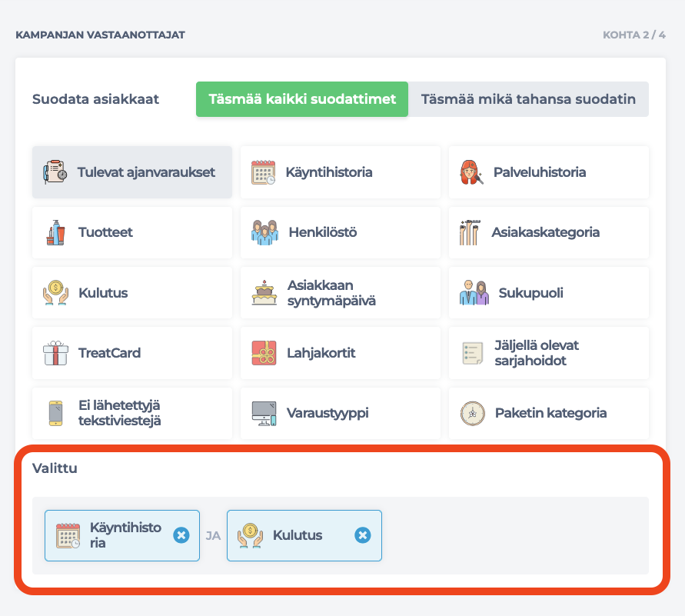The image size is (685, 616).
Task: Choose the 'TreatCard' filter label
Action: coord(110,353)
